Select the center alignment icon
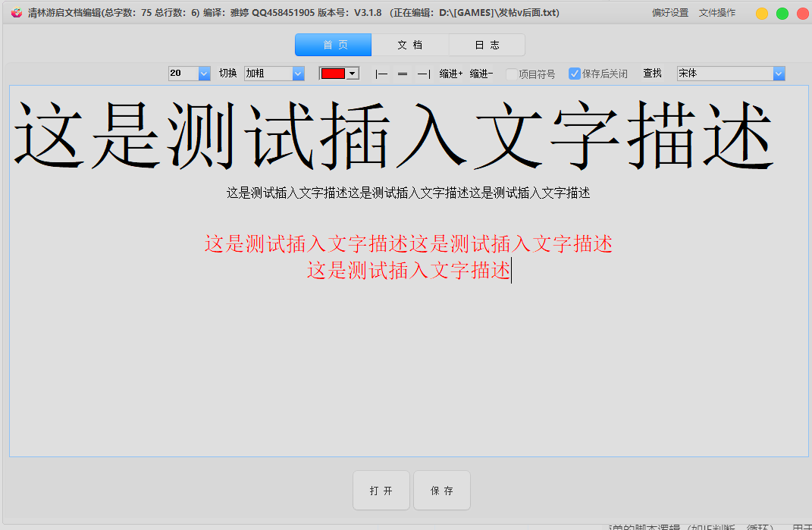 pyautogui.click(x=402, y=74)
